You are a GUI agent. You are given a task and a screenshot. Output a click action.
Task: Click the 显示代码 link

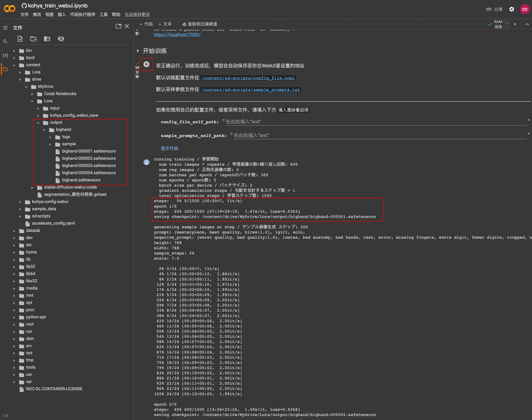point(169,148)
